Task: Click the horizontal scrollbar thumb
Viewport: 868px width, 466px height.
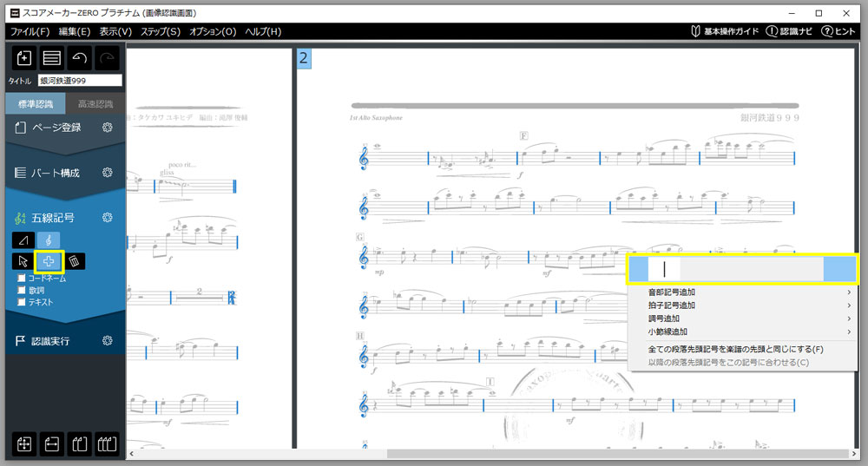Action: pos(617,454)
